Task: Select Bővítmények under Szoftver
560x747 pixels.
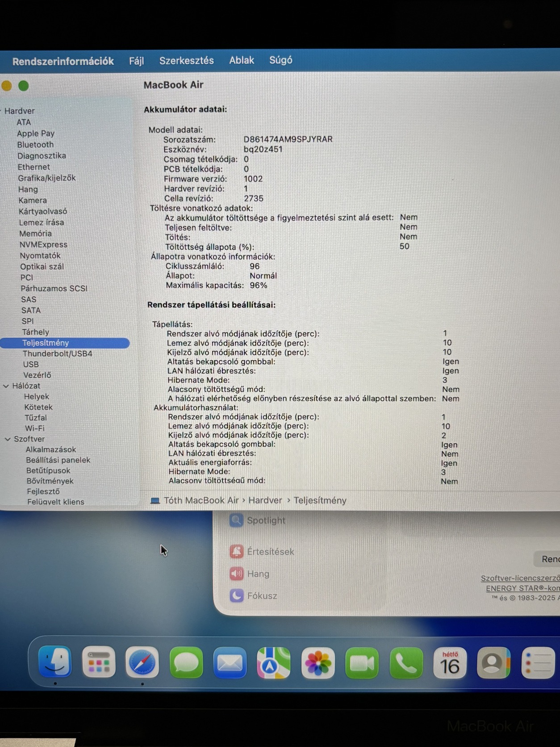Action: tap(50, 481)
